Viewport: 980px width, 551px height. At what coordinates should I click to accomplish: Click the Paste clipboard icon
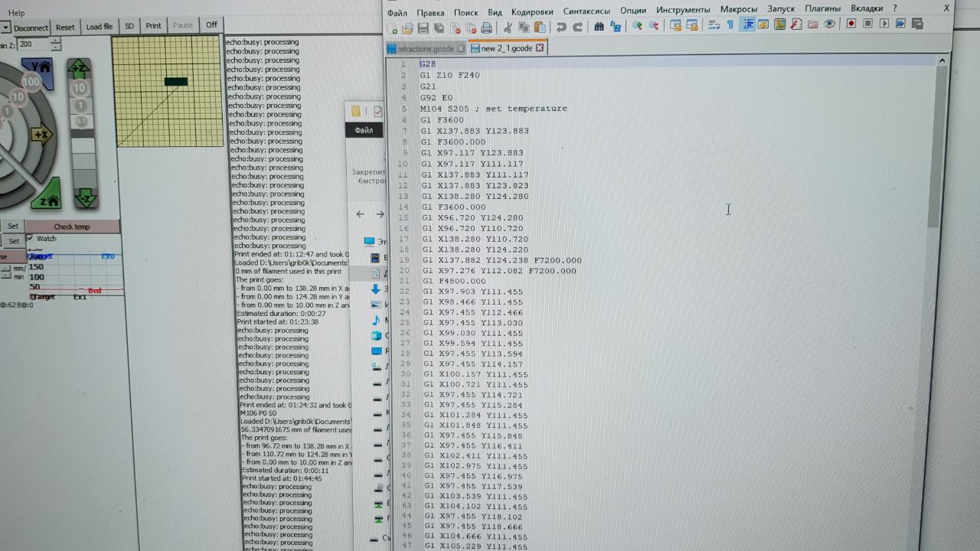[x=540, y=28]
